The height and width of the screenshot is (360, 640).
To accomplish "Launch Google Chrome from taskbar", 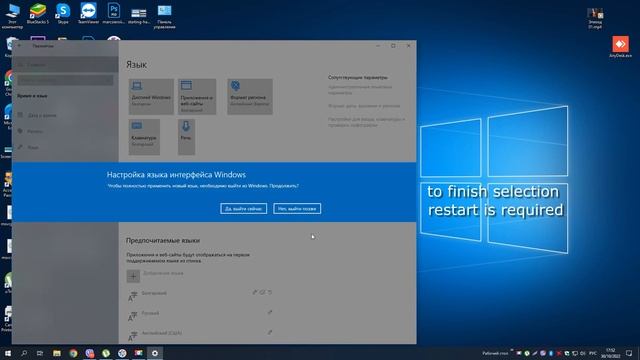I will [x=73, y=353].
